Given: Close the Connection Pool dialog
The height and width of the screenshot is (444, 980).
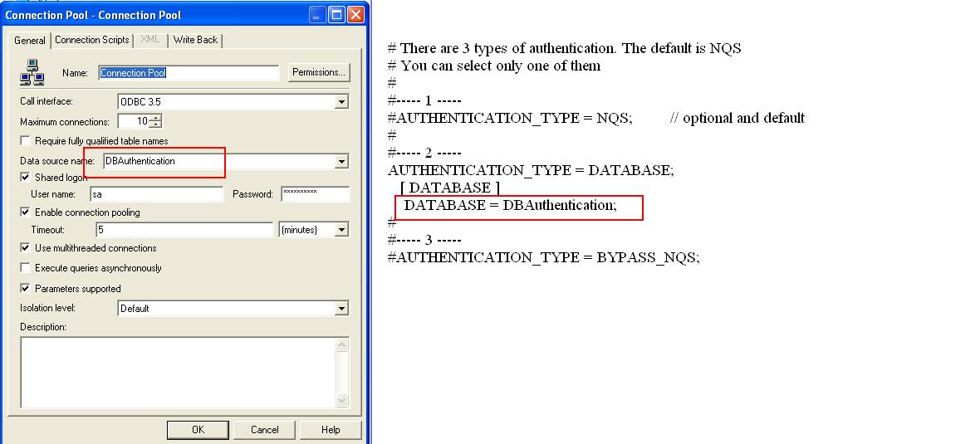Looking at the screenshot, I should [x=355, y=14].
